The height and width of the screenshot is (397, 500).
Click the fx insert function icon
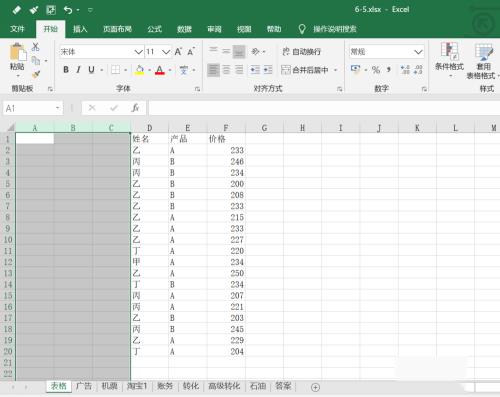coord(135,108)
